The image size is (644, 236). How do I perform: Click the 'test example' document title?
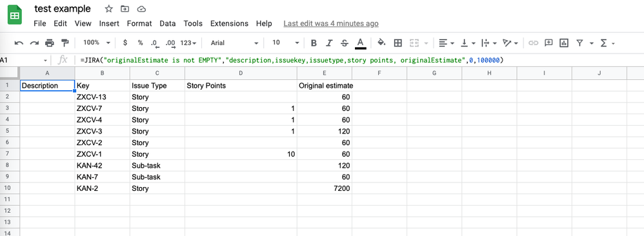[x=63, y=8]
